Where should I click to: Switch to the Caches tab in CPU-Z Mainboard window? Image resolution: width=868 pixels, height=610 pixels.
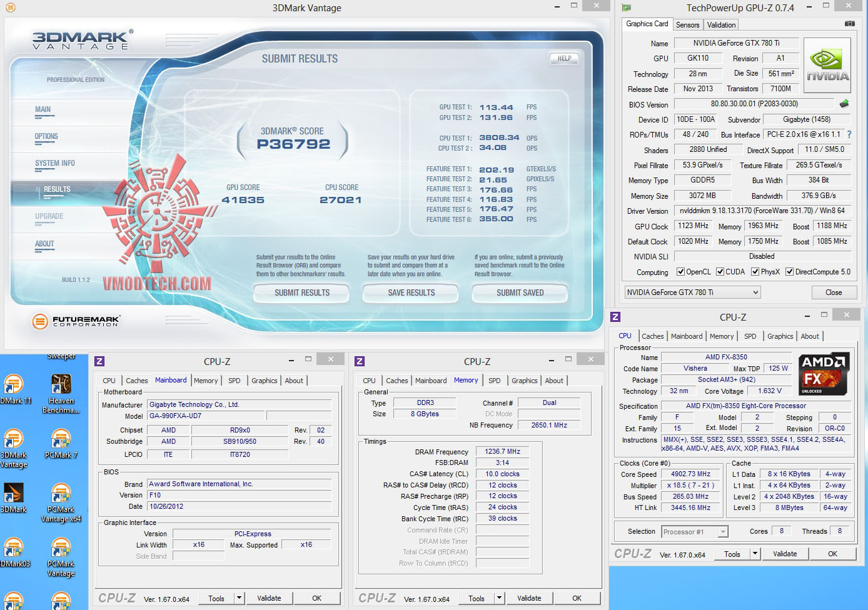click(137, 381)
